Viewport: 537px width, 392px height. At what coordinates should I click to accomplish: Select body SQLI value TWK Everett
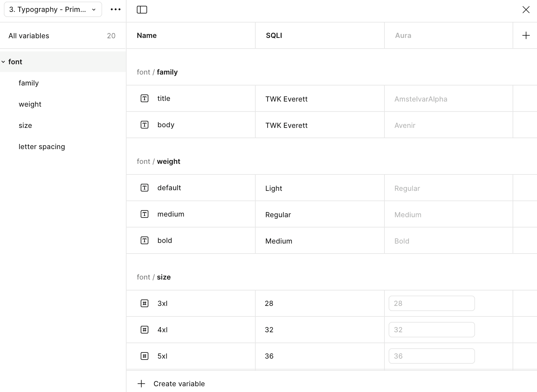286,125
